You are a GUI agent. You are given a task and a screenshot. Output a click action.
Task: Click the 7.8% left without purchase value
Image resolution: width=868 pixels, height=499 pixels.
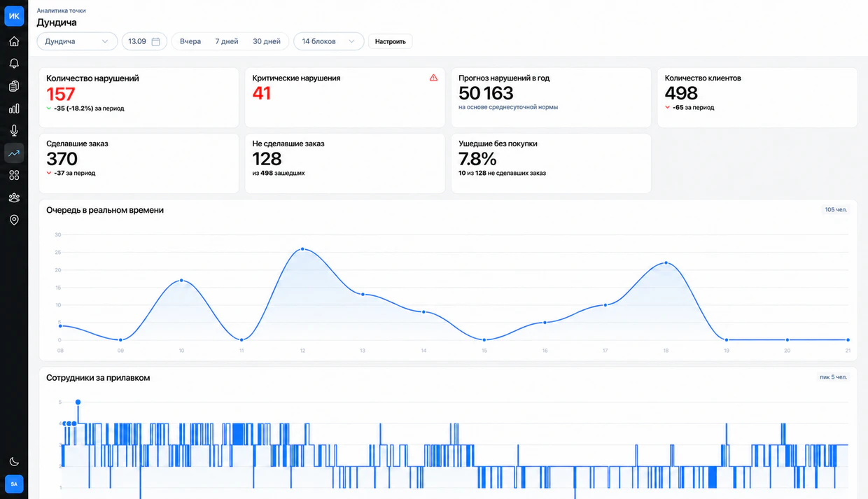coord(477,159)
